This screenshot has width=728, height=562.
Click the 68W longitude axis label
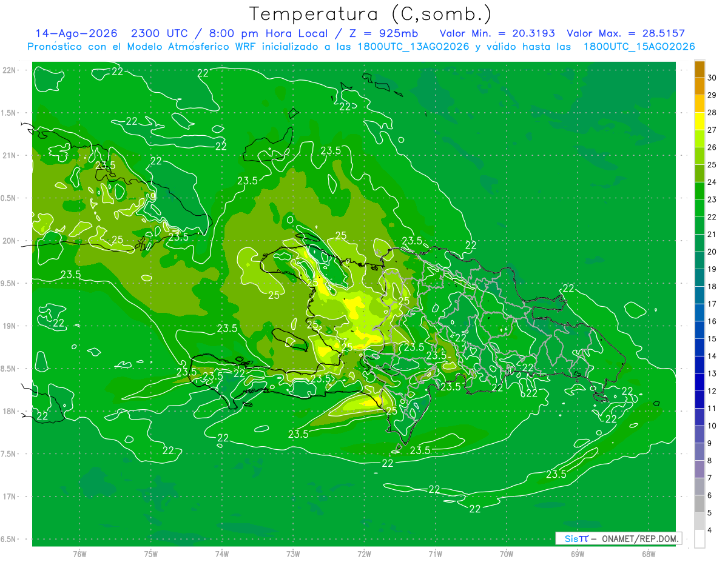tap(649, 554)
